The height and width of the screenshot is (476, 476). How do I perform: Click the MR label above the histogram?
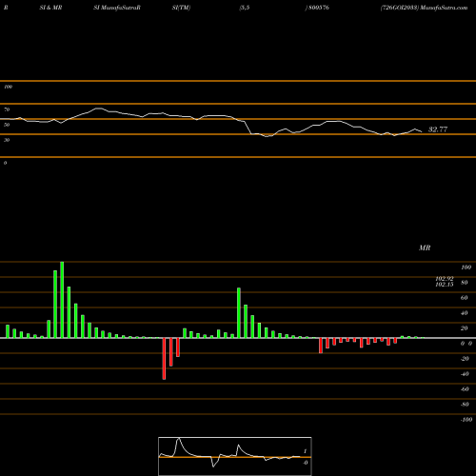click(425, 248)
